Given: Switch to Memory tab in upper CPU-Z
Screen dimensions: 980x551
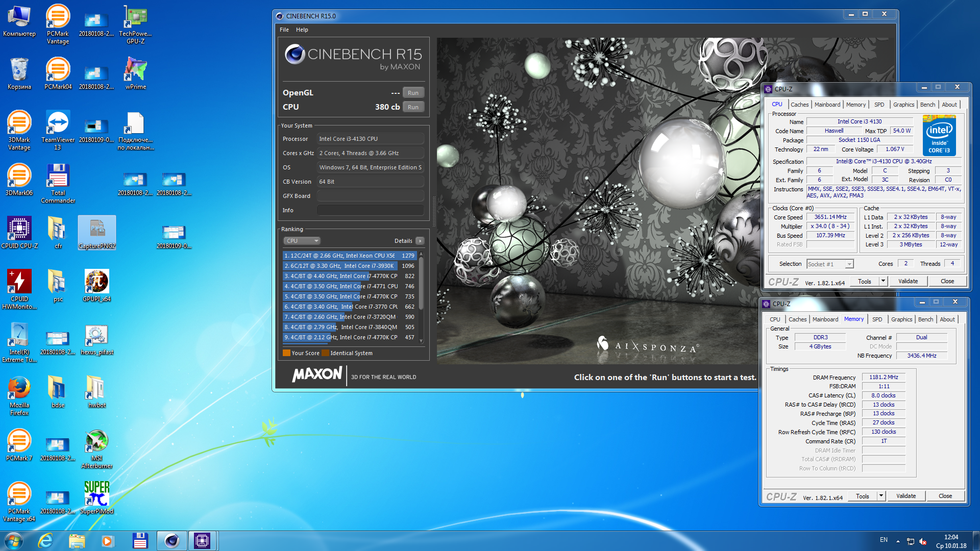Looking at the screenshot, I should 855,105.
